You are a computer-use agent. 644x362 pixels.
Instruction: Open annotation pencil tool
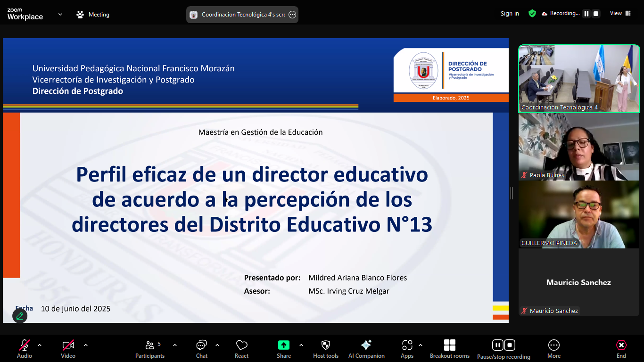tap(20, 316)
